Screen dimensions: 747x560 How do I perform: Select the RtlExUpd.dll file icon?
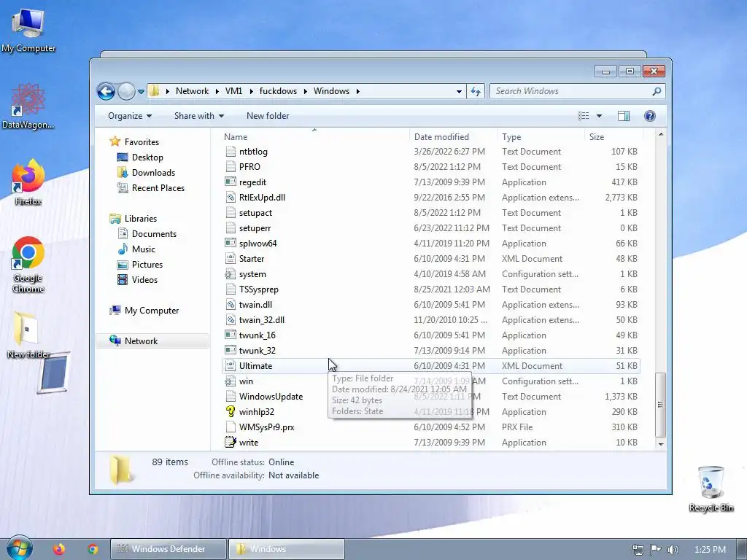point(231,197)
